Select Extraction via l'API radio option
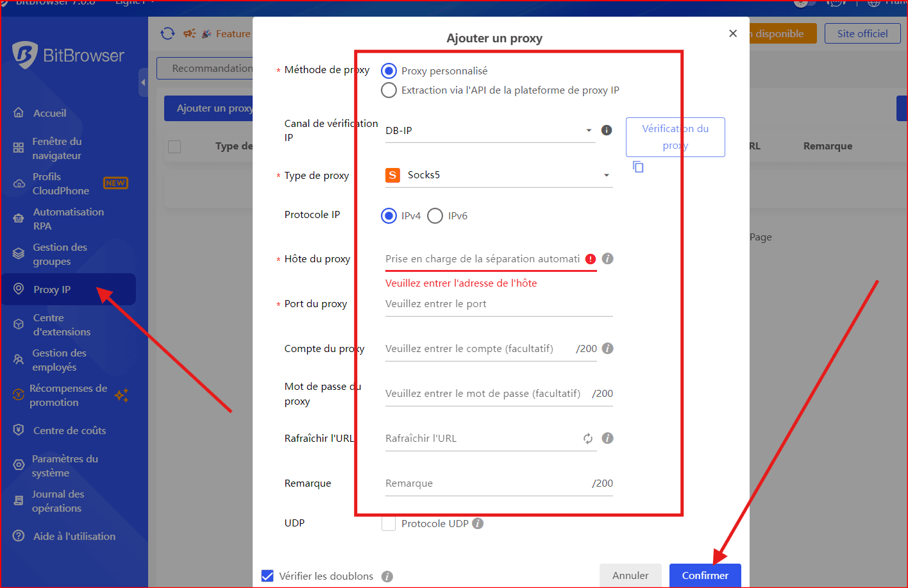Viewport: 908px width, 588px height. [389, 90]
